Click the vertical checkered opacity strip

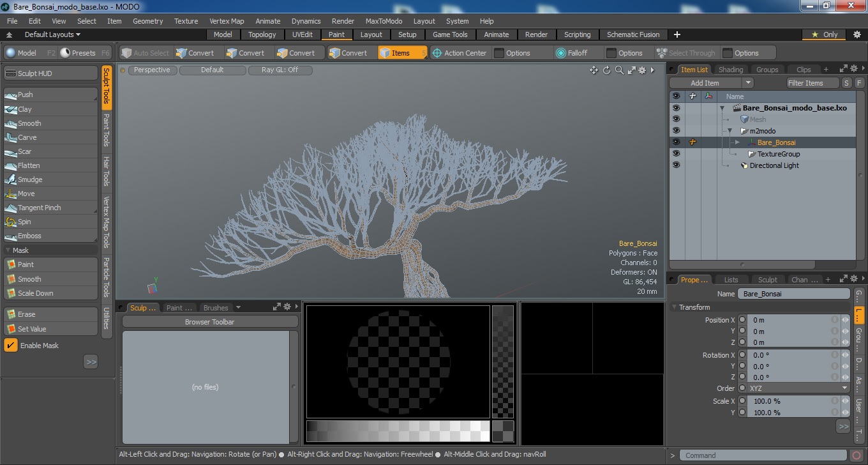click(503, 362)
